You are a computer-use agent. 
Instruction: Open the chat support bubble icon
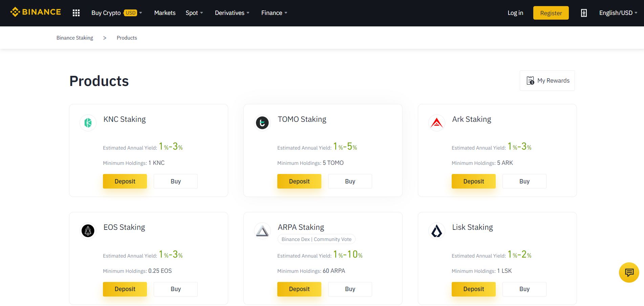629,272
